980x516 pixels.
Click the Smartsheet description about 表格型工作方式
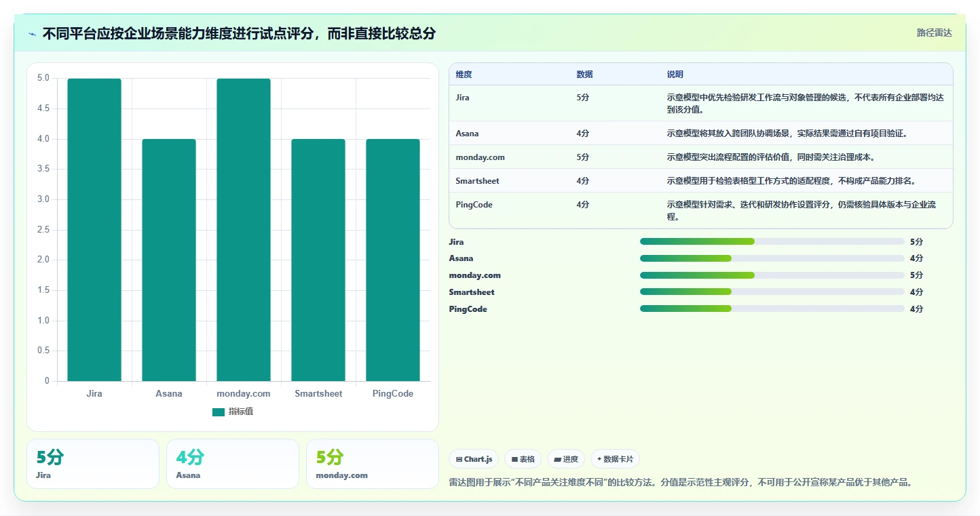pyautogui.click(x=791, y=181)
